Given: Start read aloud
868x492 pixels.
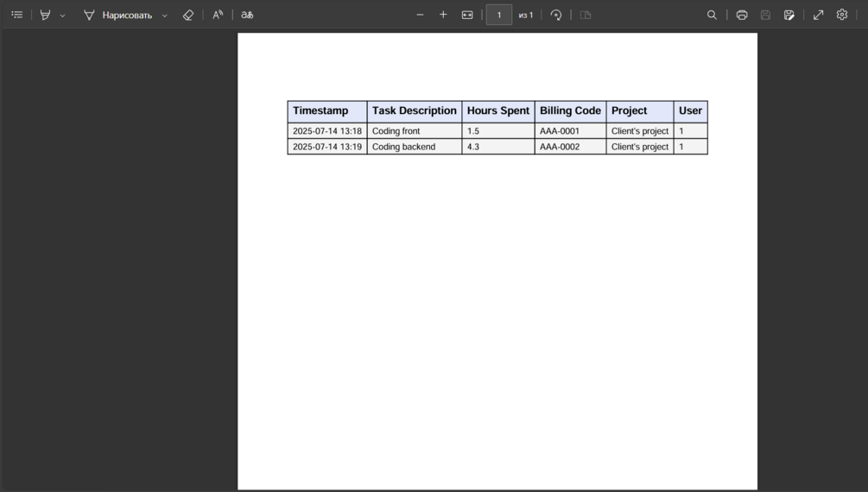Looking at the screenshot, I should tap(218, 15).
